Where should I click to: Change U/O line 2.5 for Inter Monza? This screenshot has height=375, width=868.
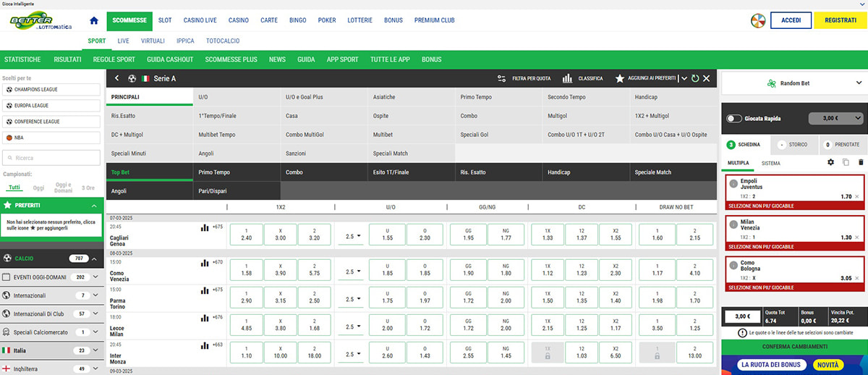(x=352, y=355)
